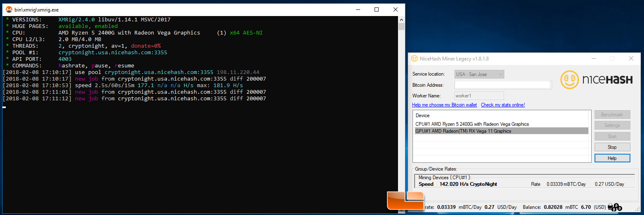Click the 'Mining Devices { CPU#1 }:' label
This screenshot has height=215, width=644.
[x=445, y=178]
